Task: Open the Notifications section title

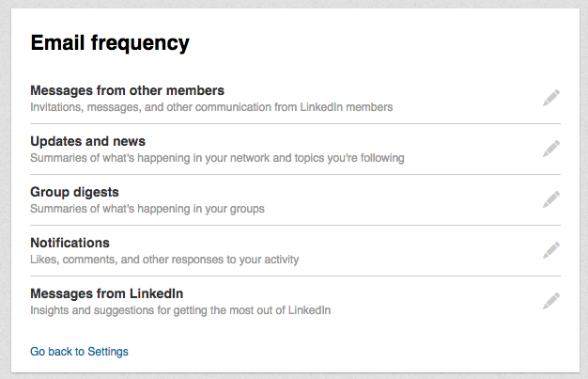Action: click(70, 243)
